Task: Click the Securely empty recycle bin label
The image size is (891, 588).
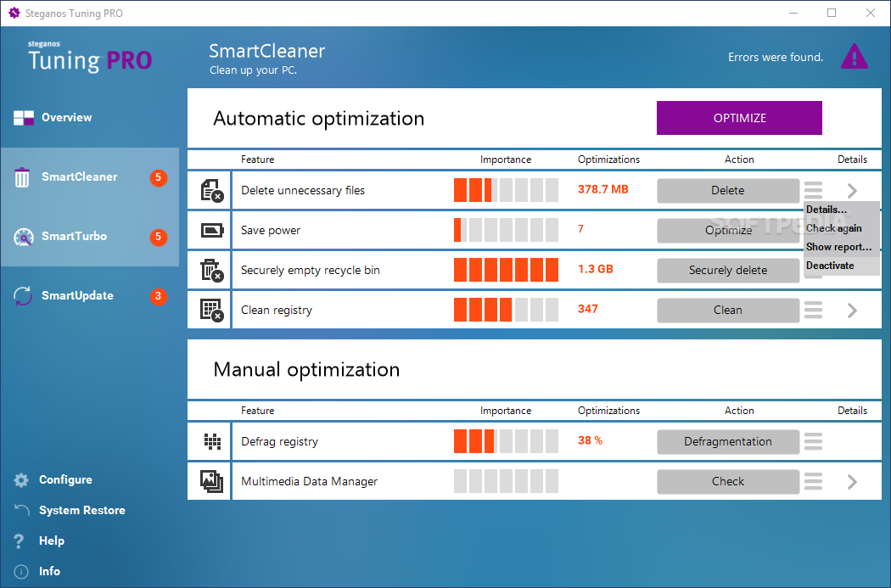Action: coord(311,271)
